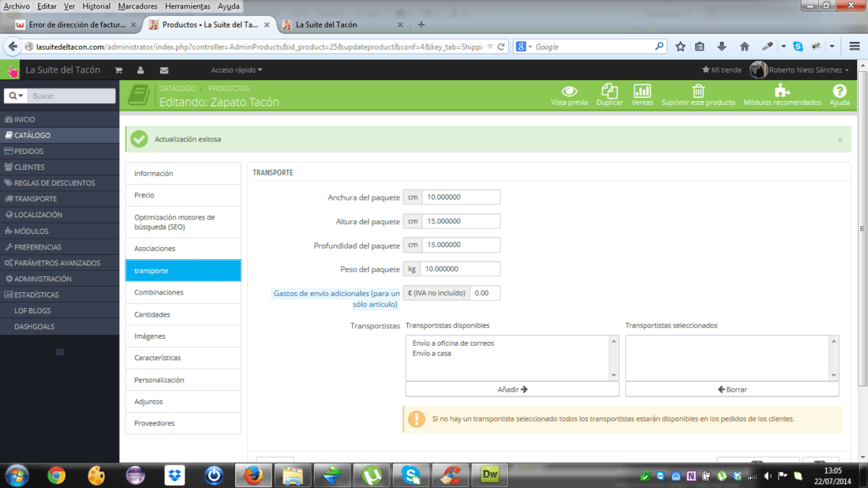
Task: Expand the Acceso rápido dropdown
Action: pos(237,70)
